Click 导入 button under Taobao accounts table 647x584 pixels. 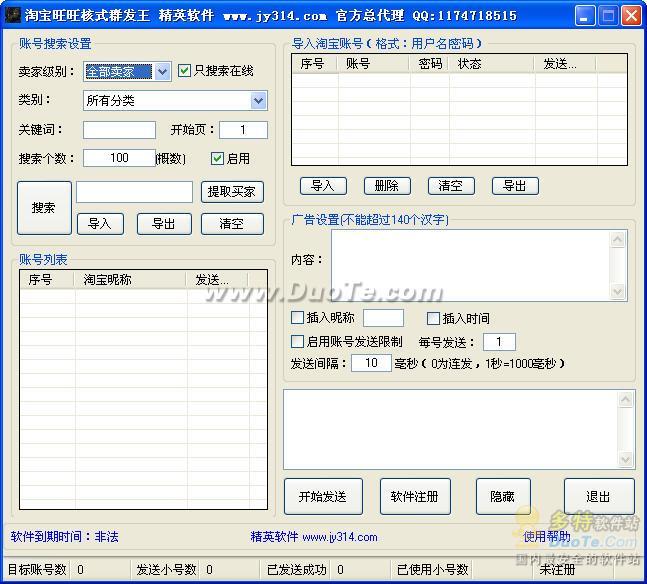coord(323,186)
